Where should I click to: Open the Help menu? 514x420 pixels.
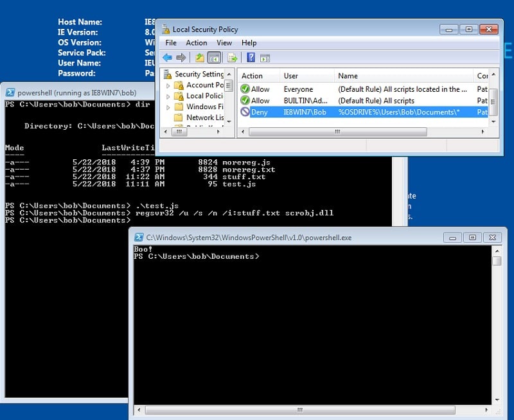point(249,42)
